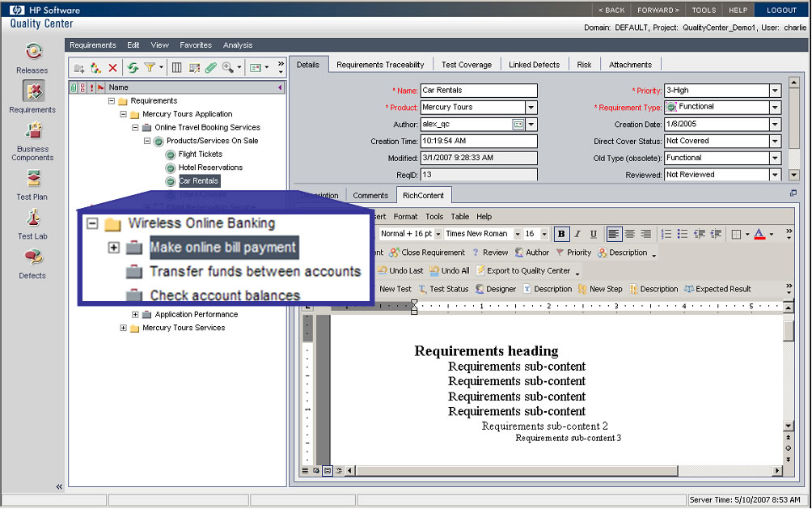This screenshot has height=509, width=812.
Task: Toggle center text alignment
Action: (x=630, y=235)
